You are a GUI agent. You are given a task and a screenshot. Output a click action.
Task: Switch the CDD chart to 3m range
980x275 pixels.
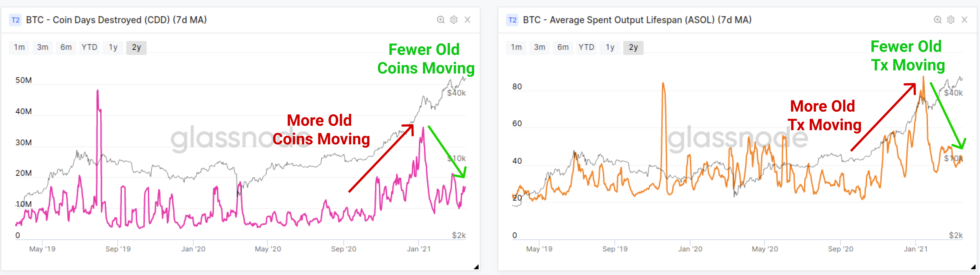point(43,47)
